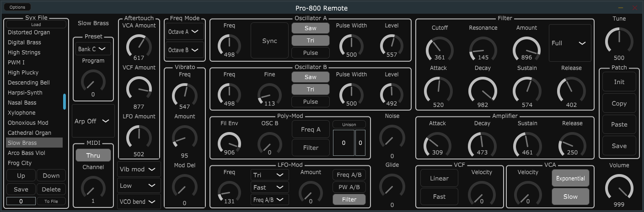
Task: Open the Octave B dropdown
Action: click(184, 50)
